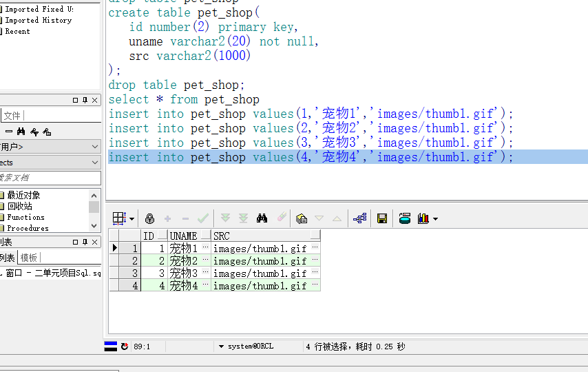Select the Imported Fixed folder item
The image size is (588, 372).
(x=39, y=9)
